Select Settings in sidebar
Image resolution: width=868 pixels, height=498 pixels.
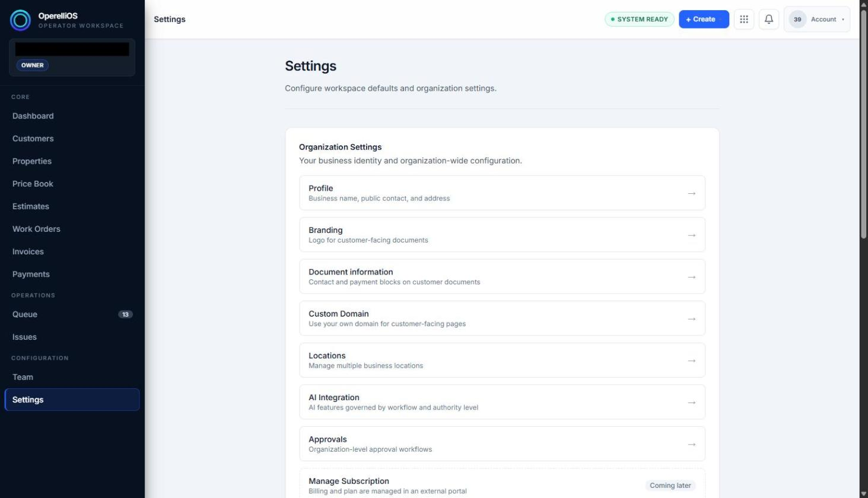[72, 400]
